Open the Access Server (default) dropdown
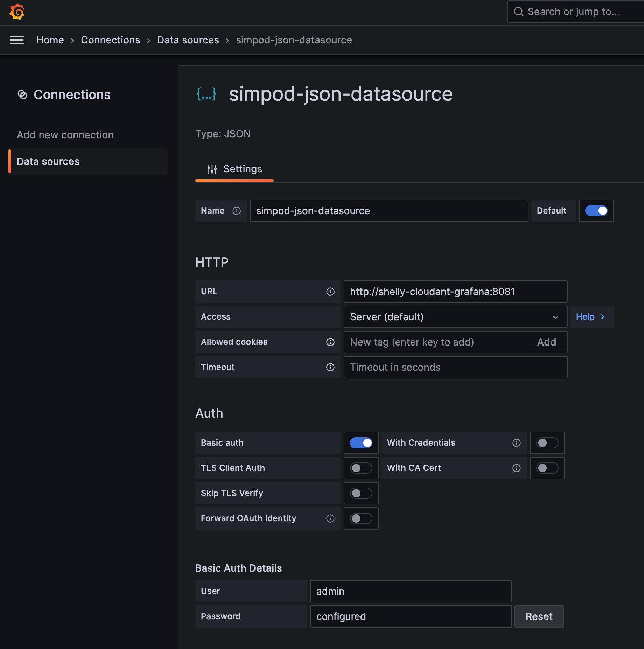 [x=455, y=317]
